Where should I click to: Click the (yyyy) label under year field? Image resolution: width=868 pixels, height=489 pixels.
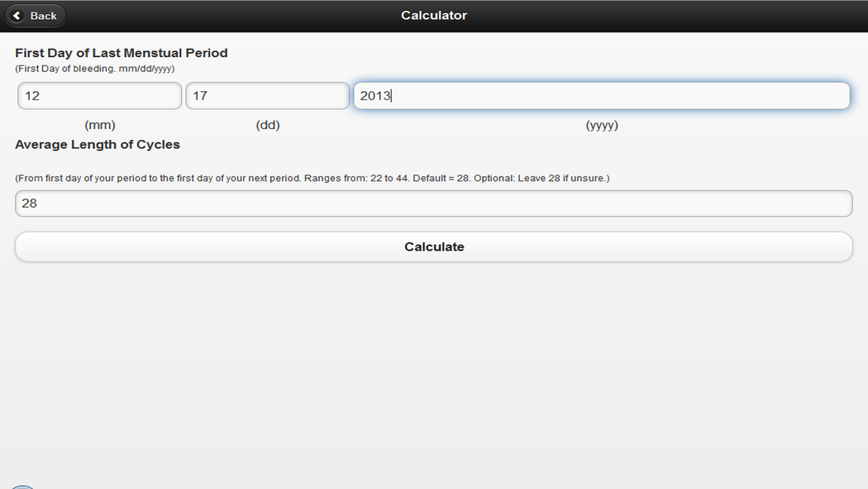point(602,126)
